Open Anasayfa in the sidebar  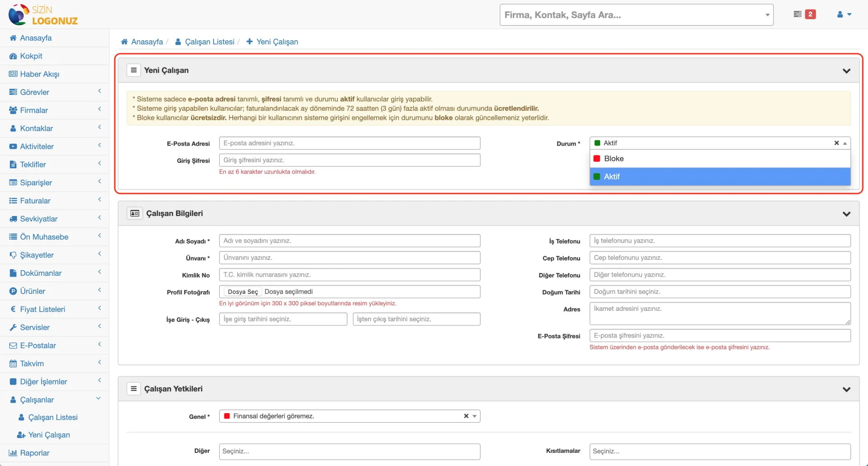[36, 38]
